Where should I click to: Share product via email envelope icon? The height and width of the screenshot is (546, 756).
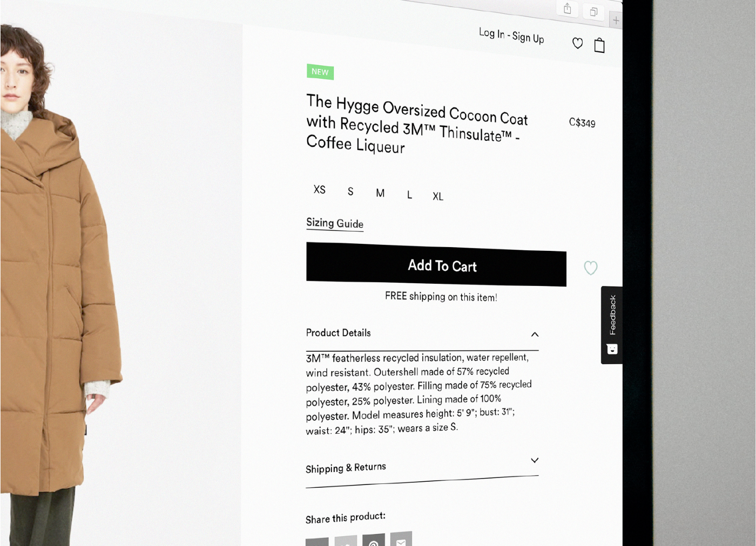pos(401,539)
